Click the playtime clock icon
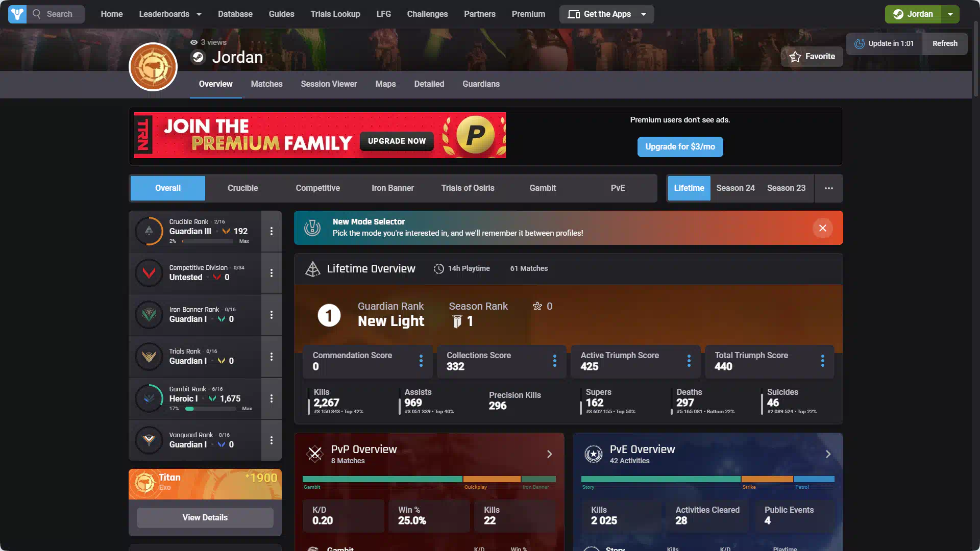 439,269
